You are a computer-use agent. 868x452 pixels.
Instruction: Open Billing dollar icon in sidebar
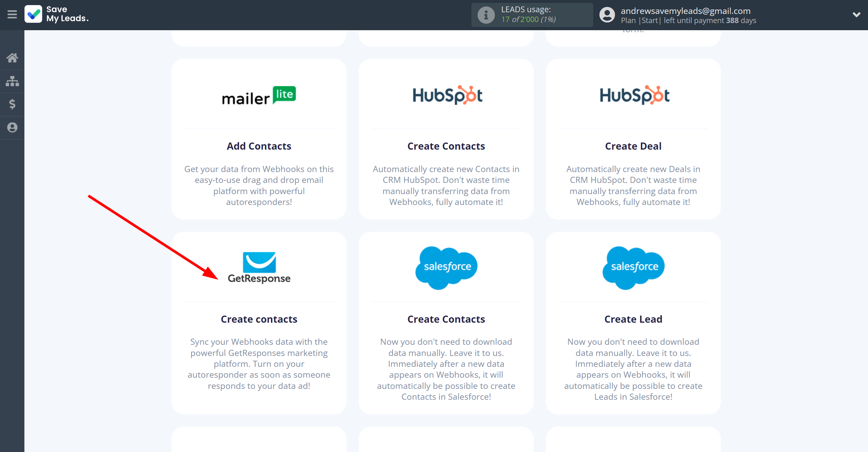coord(12,104)
